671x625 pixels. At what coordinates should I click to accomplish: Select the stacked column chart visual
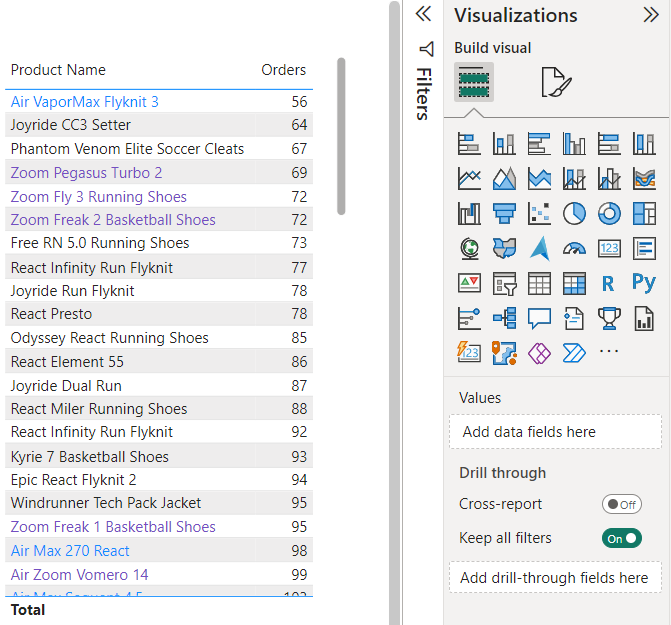click(x=504, y=143)
